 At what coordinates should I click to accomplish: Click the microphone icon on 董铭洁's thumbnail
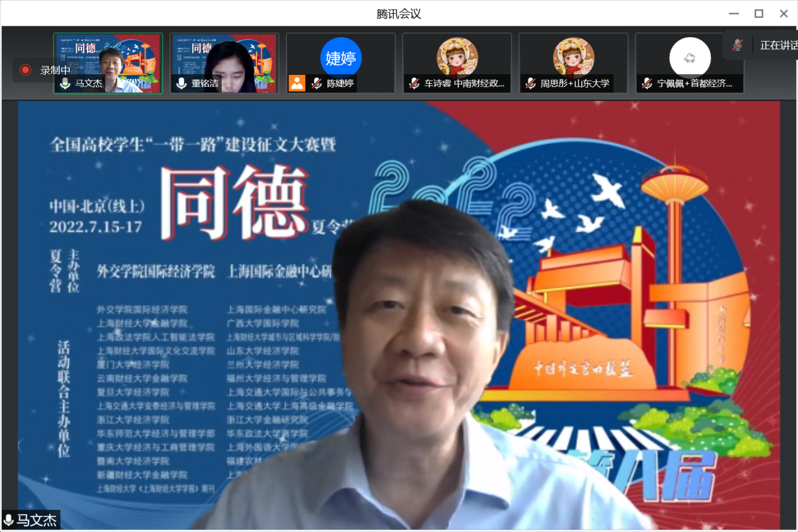[x=181, y=84]
